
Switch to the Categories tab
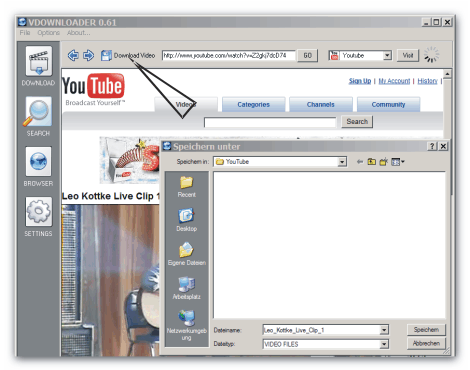[x=253, y=105]
